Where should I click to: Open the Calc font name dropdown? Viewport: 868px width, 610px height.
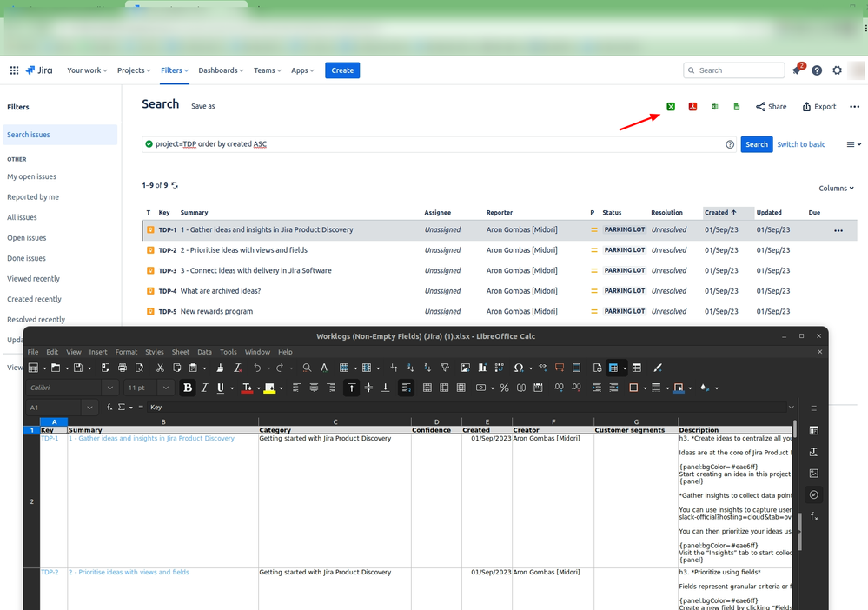(110, 388)
